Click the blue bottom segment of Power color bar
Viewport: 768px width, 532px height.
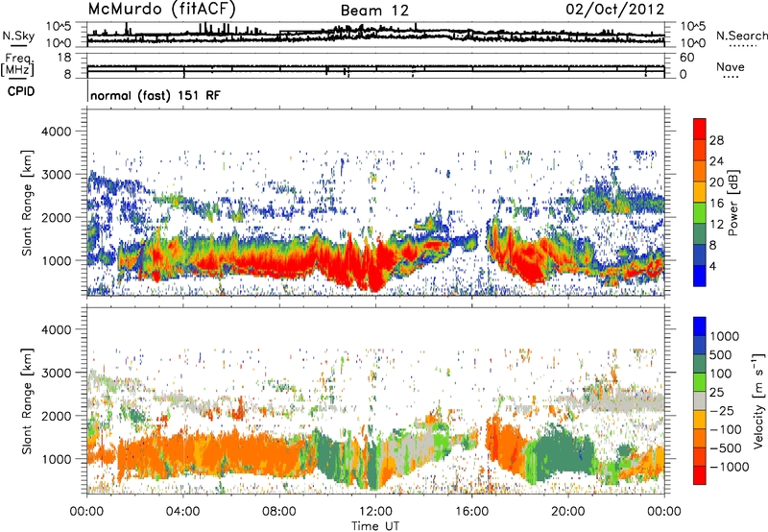point(700,276)
